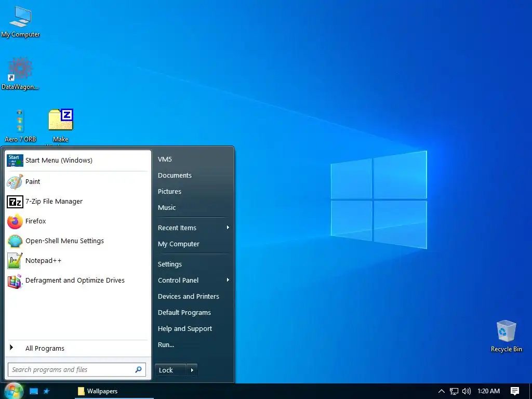Open the notification center icon
This screenshot has height=399, width=532.
pyautogui.click(x=515, y=391)
